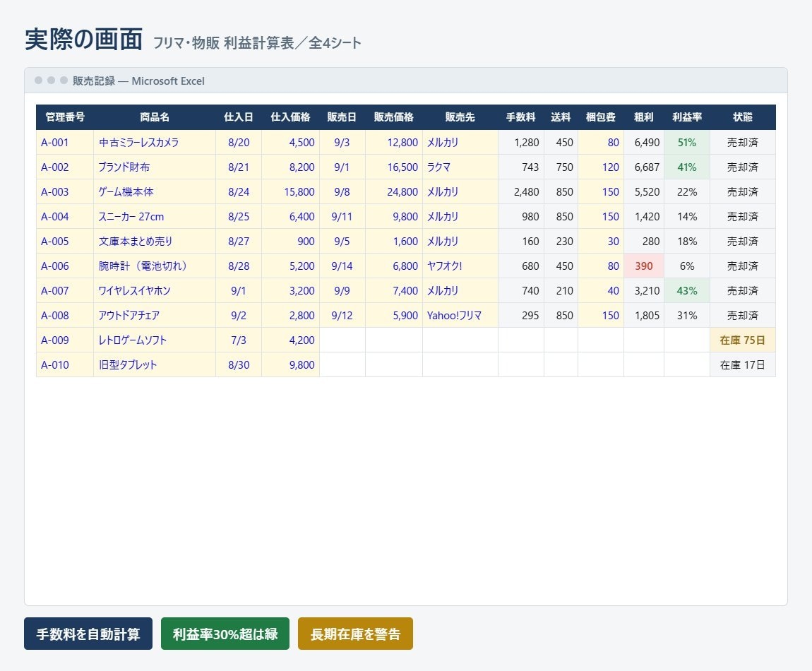This screenshot has width=812, height=671.
Task: Select the 販売日 column header
Action: click(x=342, y=117)
